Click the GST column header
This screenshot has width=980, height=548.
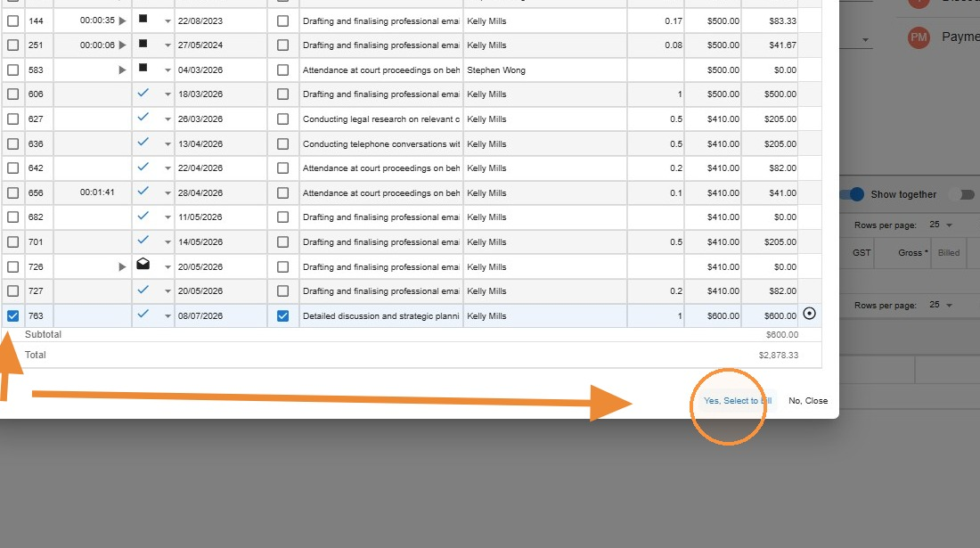tap(862, 252)
